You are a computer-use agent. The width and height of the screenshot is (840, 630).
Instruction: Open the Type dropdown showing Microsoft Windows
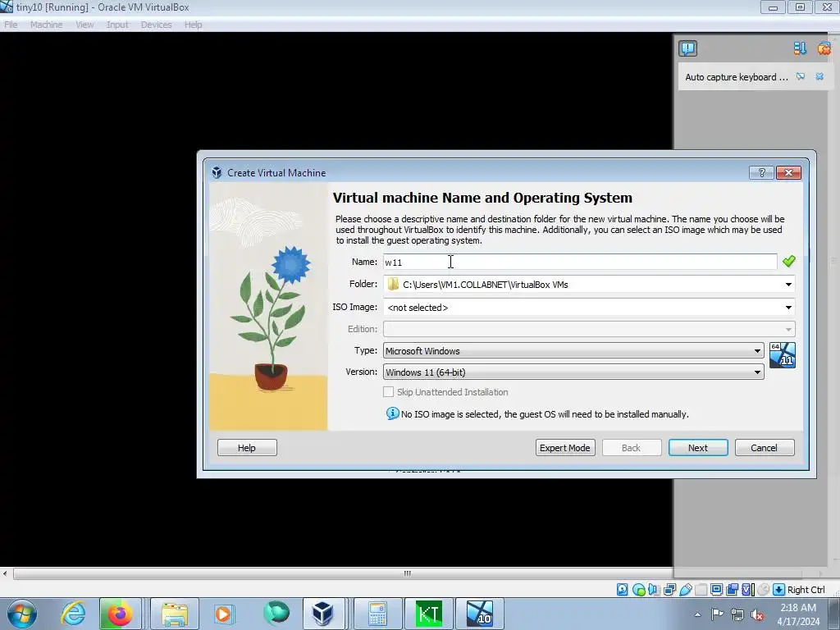(x=573, y=351)
